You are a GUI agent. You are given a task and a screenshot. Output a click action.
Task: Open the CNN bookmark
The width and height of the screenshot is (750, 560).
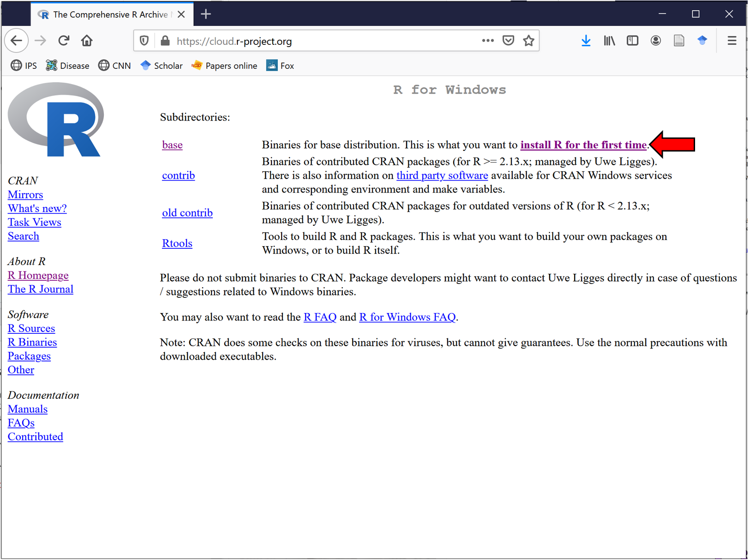coord(114,66)
